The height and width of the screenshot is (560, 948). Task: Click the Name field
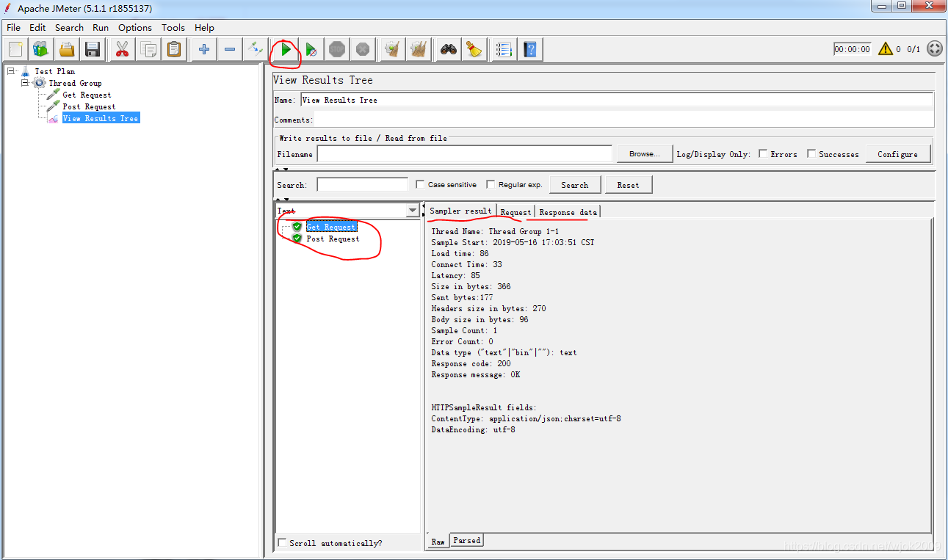click(x=617, y=99)
